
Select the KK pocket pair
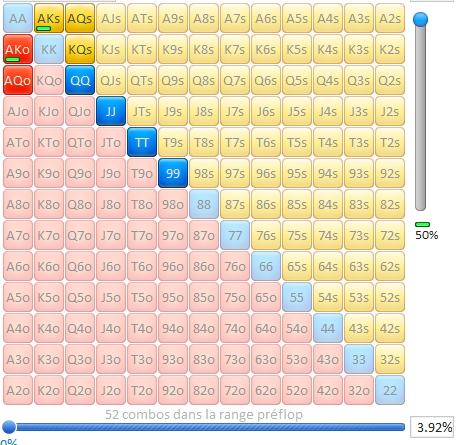49,49
